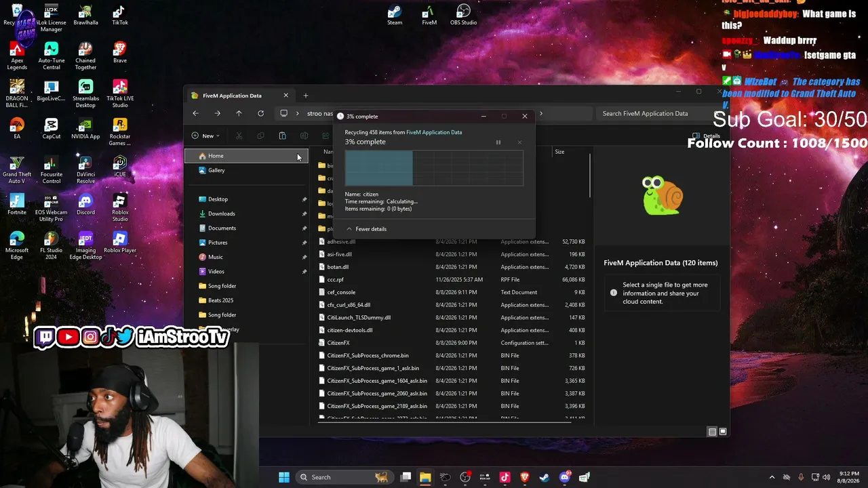Select Home in the navigation pane
The width and height of the screenshot is (868, 488).
click(246, 156)
